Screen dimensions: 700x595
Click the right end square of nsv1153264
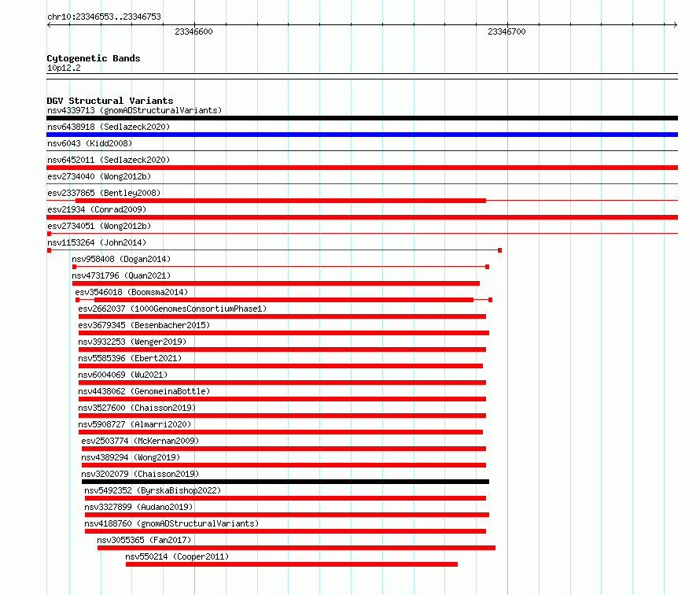(x=500, y=250)
